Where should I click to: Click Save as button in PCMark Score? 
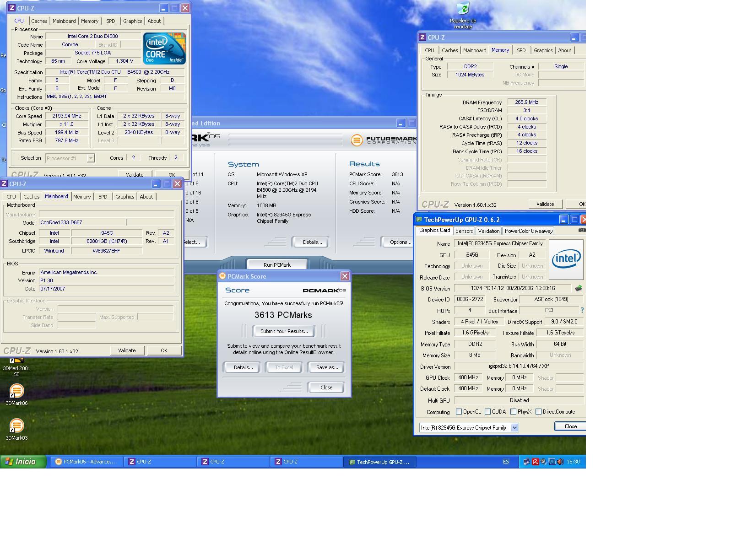click(327, 367)
